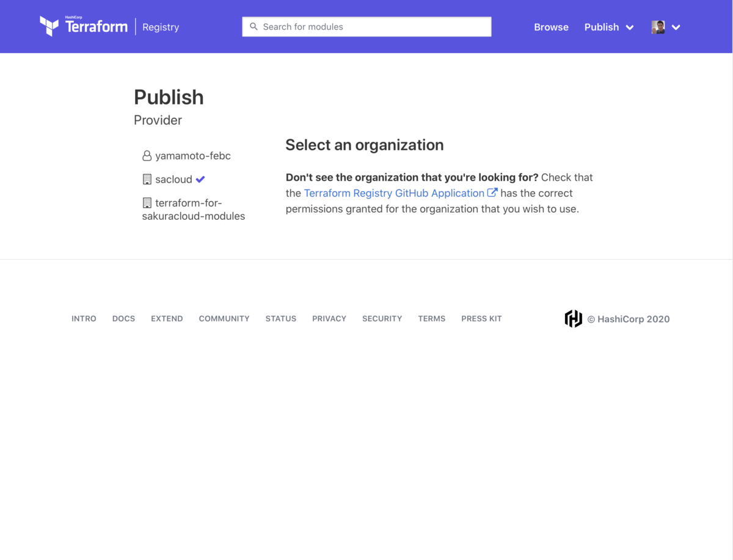The height and width of the screenshot is (560, 733).
Task: Visit the PRESS KIT footer link
Action: 481,319
